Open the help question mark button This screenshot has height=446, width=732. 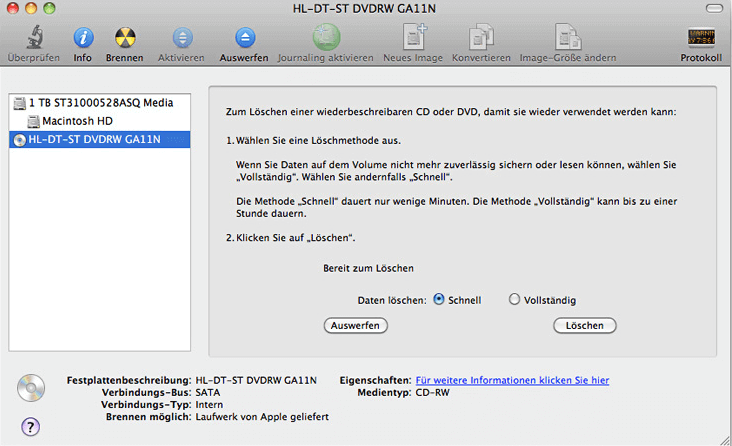tap(30, 426)
